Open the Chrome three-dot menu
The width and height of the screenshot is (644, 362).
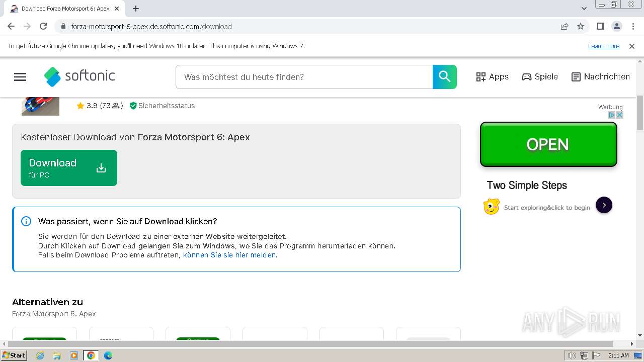pyautogui.click(x=632, y=26)
